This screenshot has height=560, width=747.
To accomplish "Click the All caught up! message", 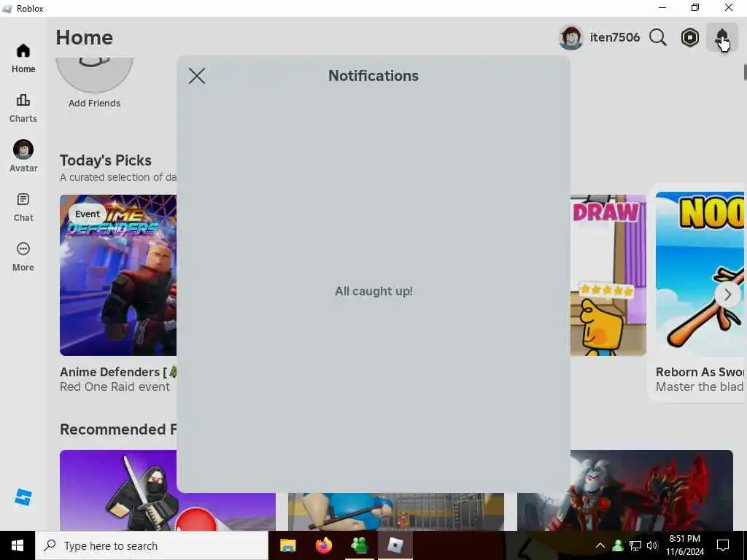I will (x=373, y=292).
